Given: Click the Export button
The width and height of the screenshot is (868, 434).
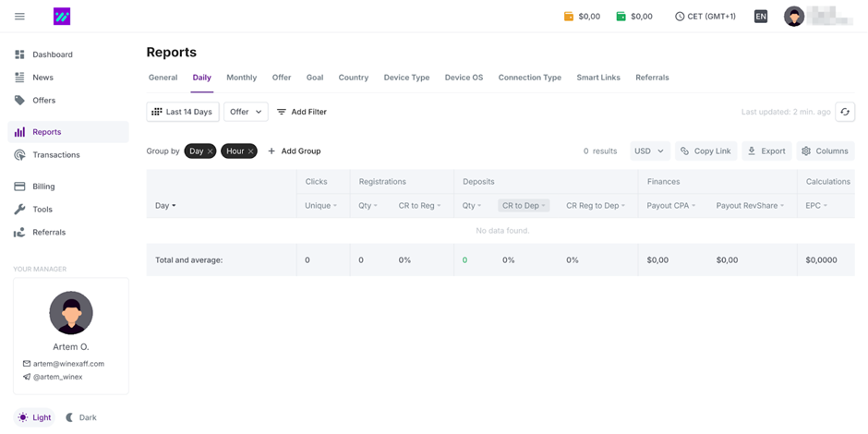Looking at the screenshot, I should click(766, 151).
